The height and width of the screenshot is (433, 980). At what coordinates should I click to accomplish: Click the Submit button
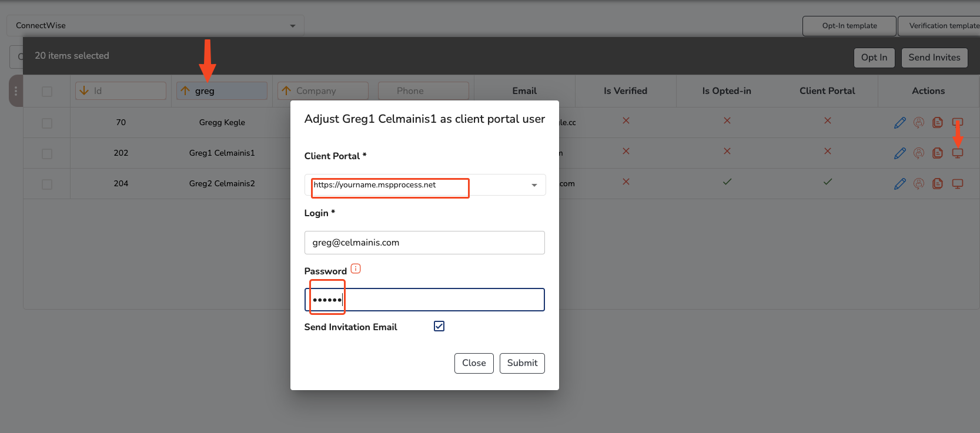tap(522, 363)
